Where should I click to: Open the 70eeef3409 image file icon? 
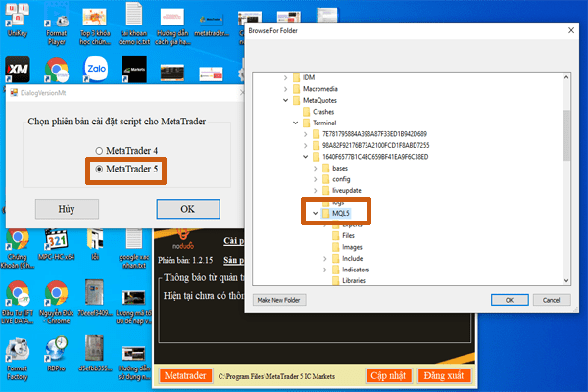[94, 298]
